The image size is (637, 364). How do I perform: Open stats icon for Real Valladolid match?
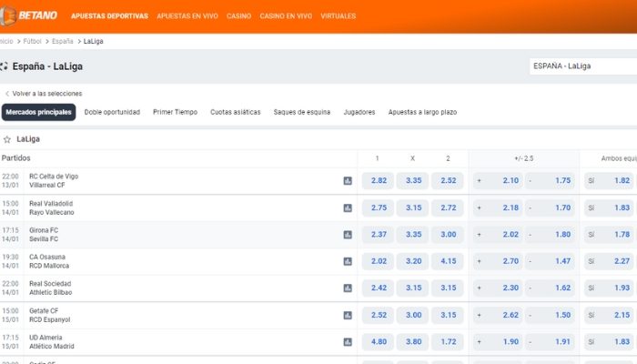click(348, 207)
